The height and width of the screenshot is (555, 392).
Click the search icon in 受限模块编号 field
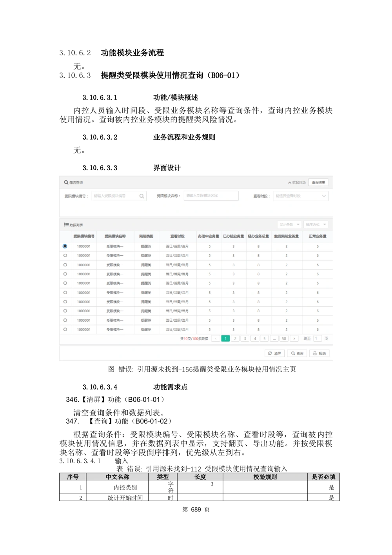coord(142,196)
